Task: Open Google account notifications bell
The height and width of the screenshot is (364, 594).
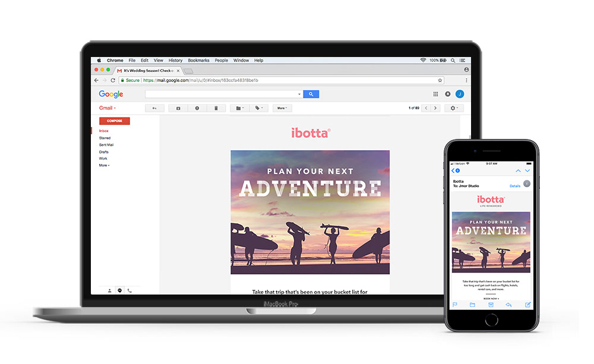Action: point(448,94)
